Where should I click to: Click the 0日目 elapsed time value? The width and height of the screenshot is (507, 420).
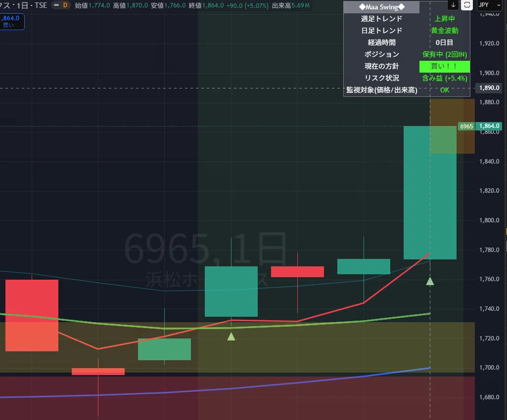[445, 42]
